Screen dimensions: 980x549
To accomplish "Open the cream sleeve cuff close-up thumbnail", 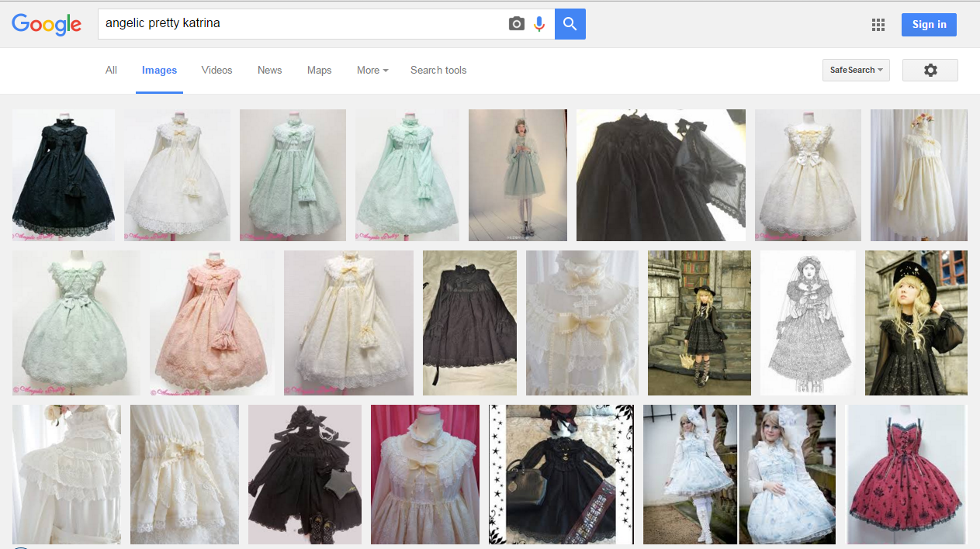I will click(x=185, y=475).
